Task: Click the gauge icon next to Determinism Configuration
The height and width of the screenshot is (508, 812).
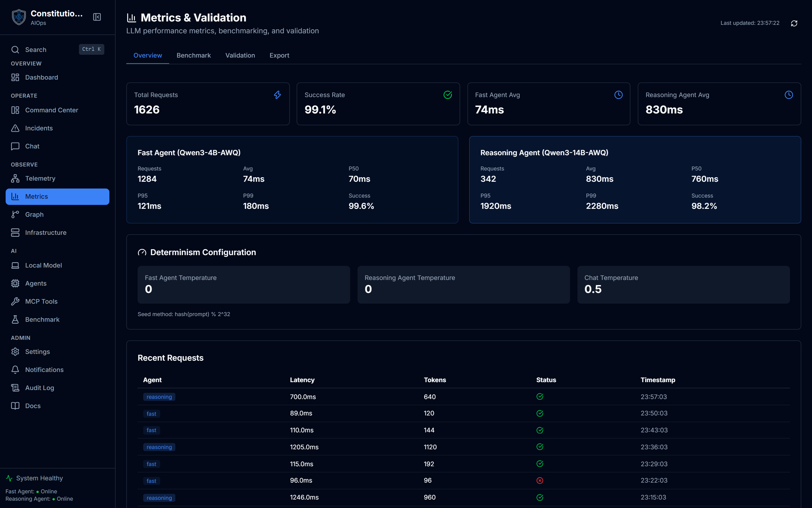Action: pyautogui.click(x=142, y=253)
